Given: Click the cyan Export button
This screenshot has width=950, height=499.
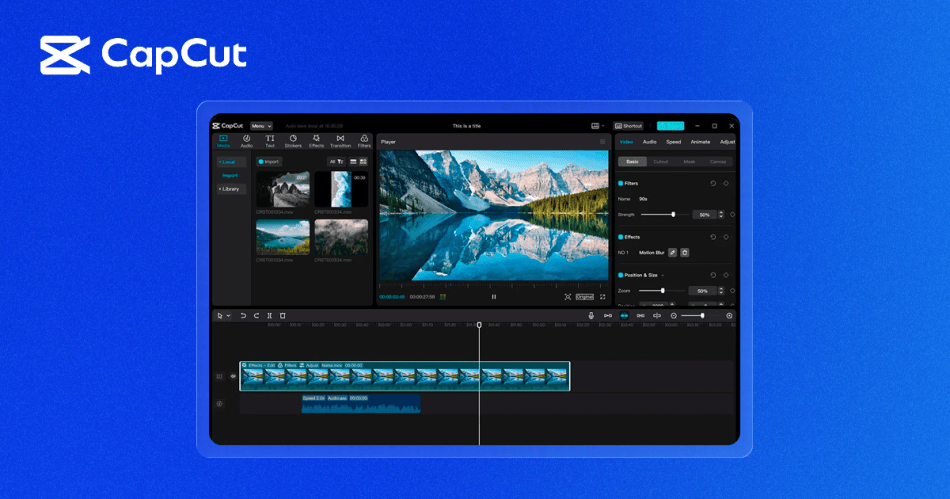Looking at the screenshot, I should [x=670, y=126].
